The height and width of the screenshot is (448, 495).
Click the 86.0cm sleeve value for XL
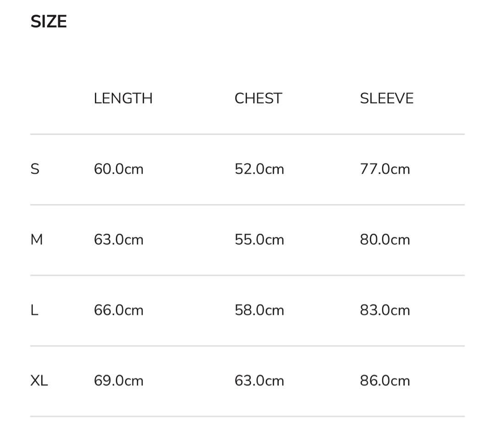385,381
